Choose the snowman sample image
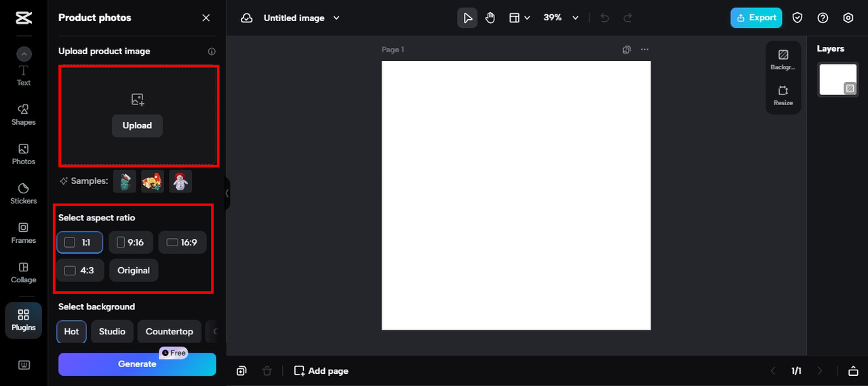The width and height of the screenshot is (868, 386). 180,181
